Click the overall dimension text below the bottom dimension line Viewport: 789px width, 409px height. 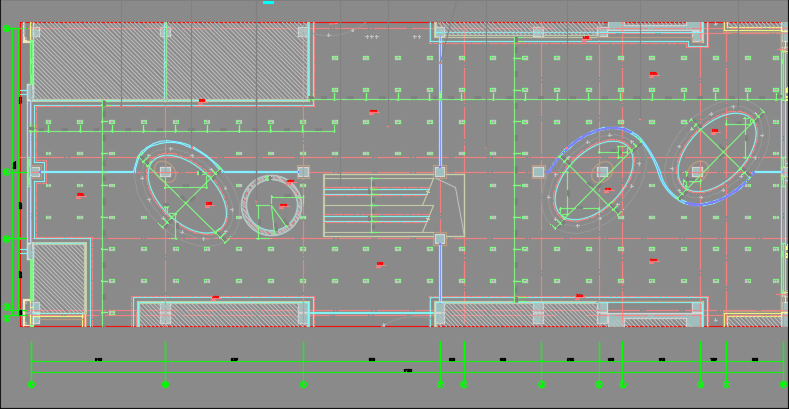tap(408, 371)
